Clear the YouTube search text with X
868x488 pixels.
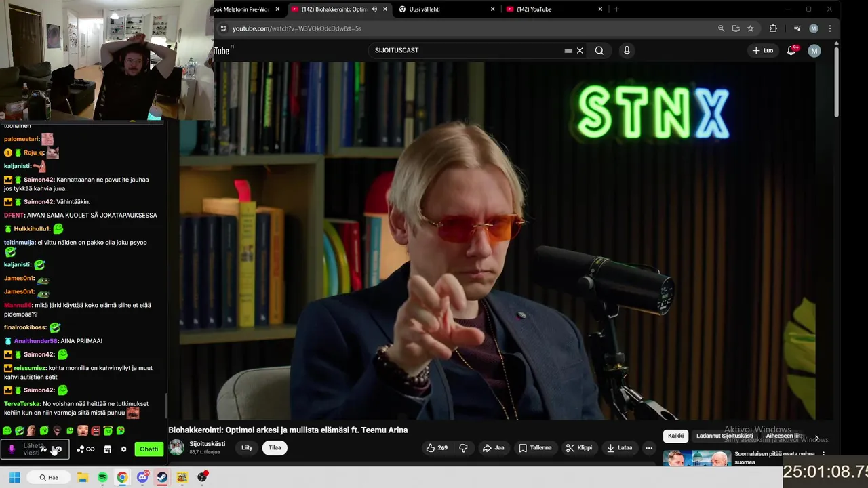pos(580,50)
